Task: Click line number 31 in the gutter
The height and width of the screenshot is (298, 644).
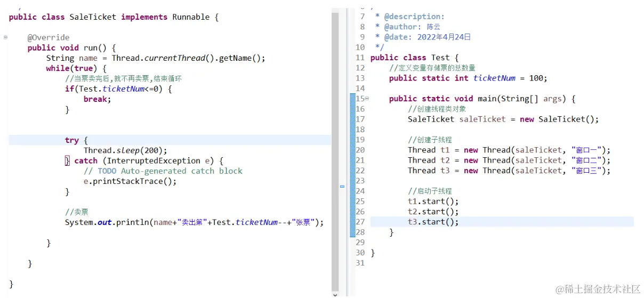Action: click(x=360, y=263)
